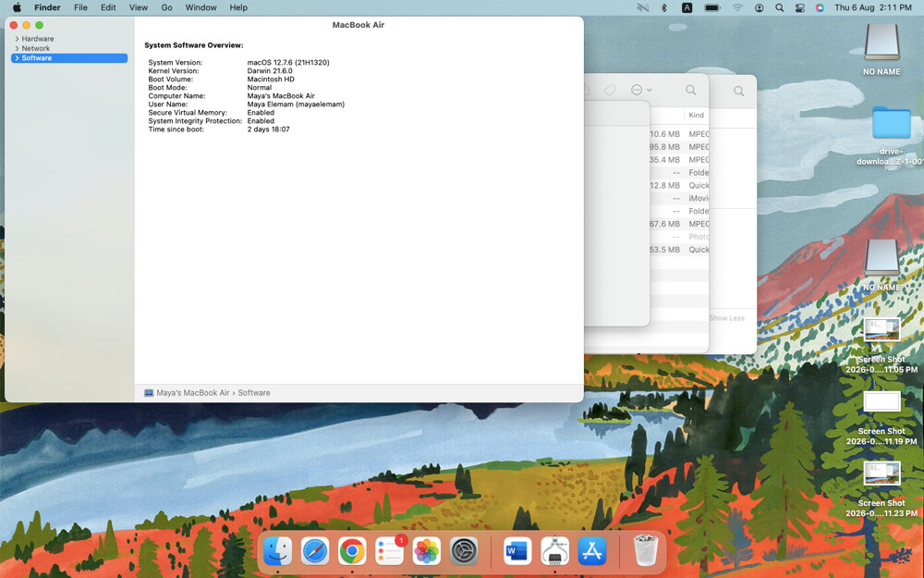Screen dimensions: 924x578
Task: Launch Google Chrome from the Dock
Action: [352, 551]
